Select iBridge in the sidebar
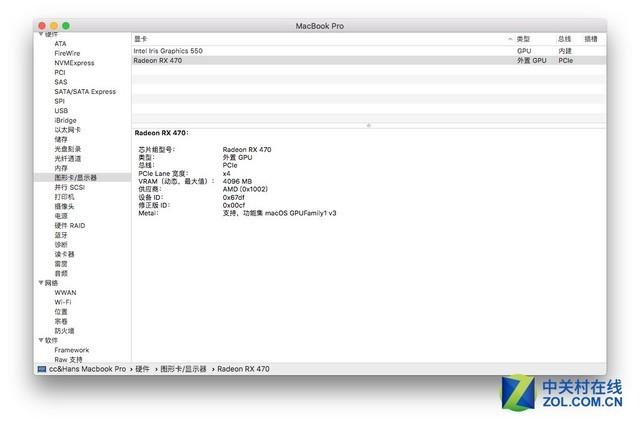This screenshot has height=423, width=640. 65,120
